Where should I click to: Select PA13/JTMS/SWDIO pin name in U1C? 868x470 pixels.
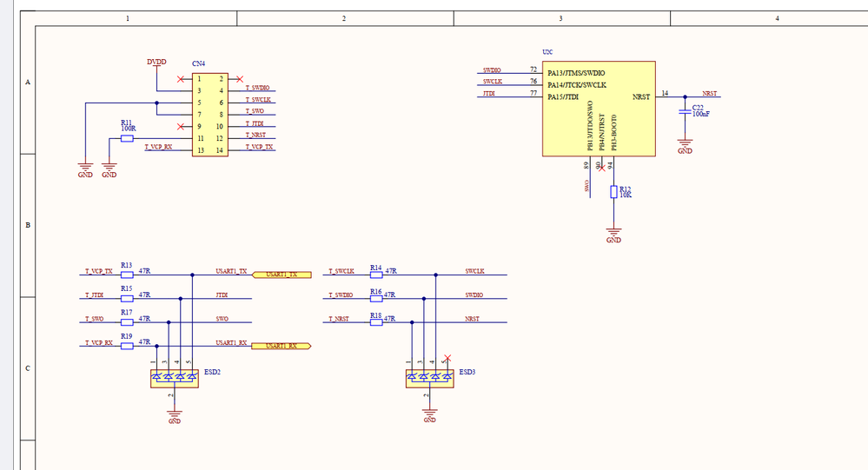[576, 73]
